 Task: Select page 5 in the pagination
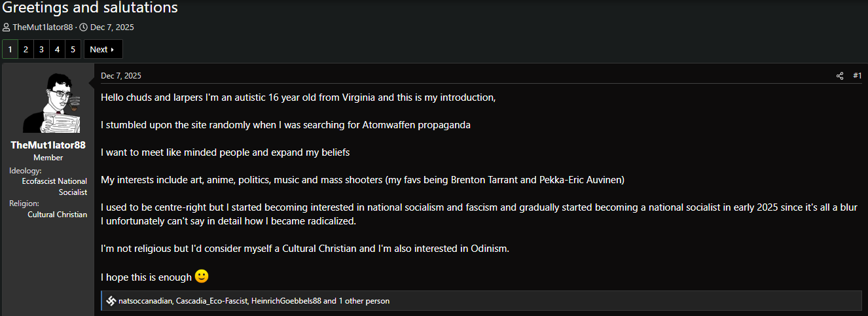[73, 50]
